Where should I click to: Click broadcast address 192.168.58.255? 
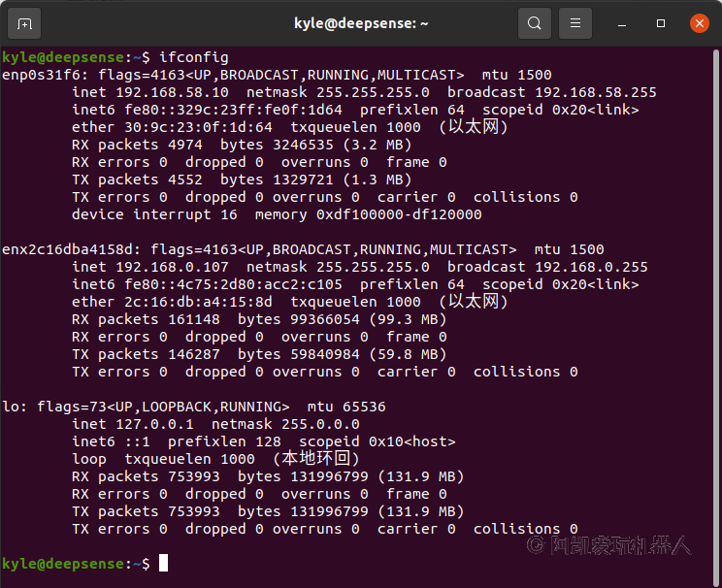pyautogui.click(x=595, y=92)
